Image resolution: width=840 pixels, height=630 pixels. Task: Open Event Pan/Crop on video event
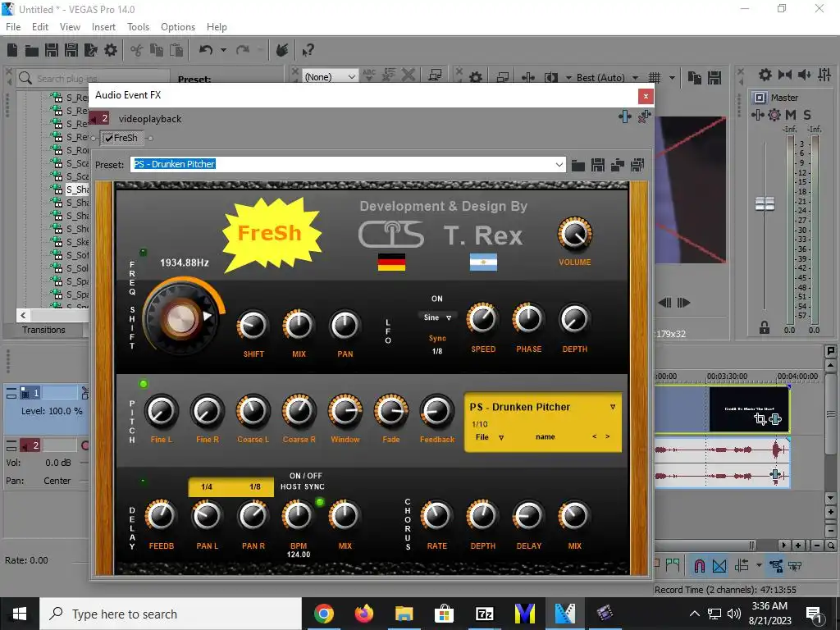click(x=760, y=419)
